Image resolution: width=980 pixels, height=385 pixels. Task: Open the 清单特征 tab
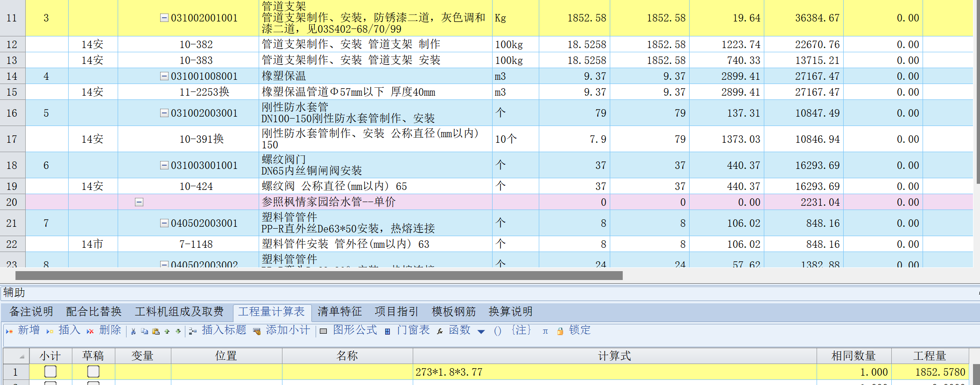coord(340,312)
